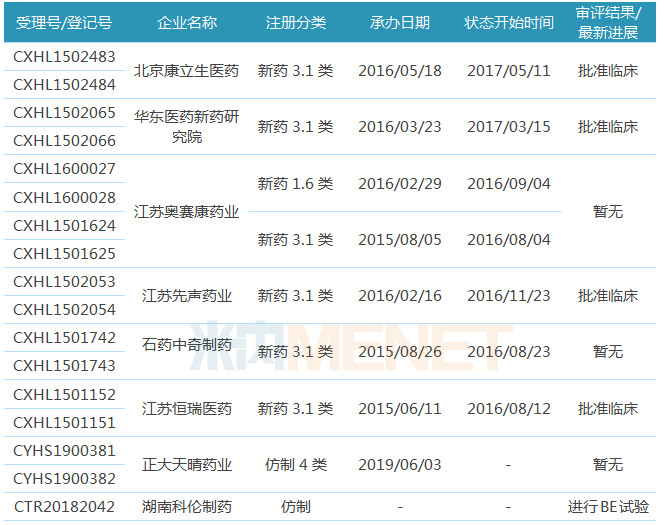Click date 2016/08/23
This screenshot has height=525, width=666.
pos(509,352)
